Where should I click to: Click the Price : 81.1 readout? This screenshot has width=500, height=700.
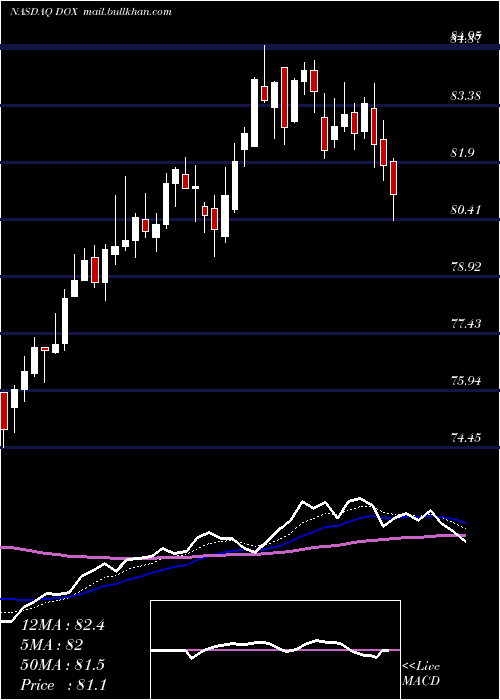pos(63,684)
